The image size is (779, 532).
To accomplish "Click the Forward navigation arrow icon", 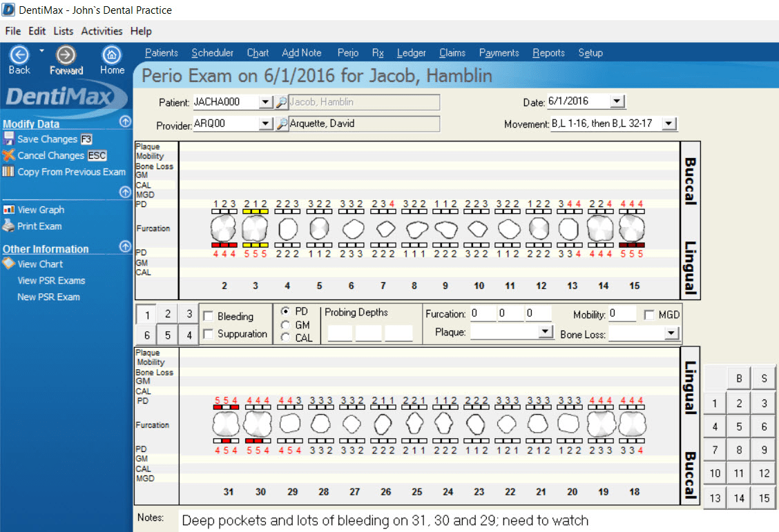I will [66, 55].
